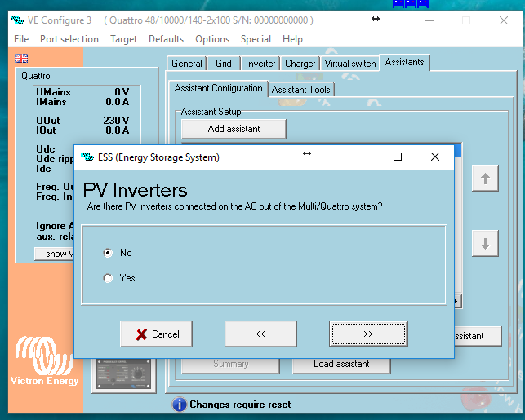Open the Target menu
This screenshot has height=420, width=525.
(x=123, y=39)
